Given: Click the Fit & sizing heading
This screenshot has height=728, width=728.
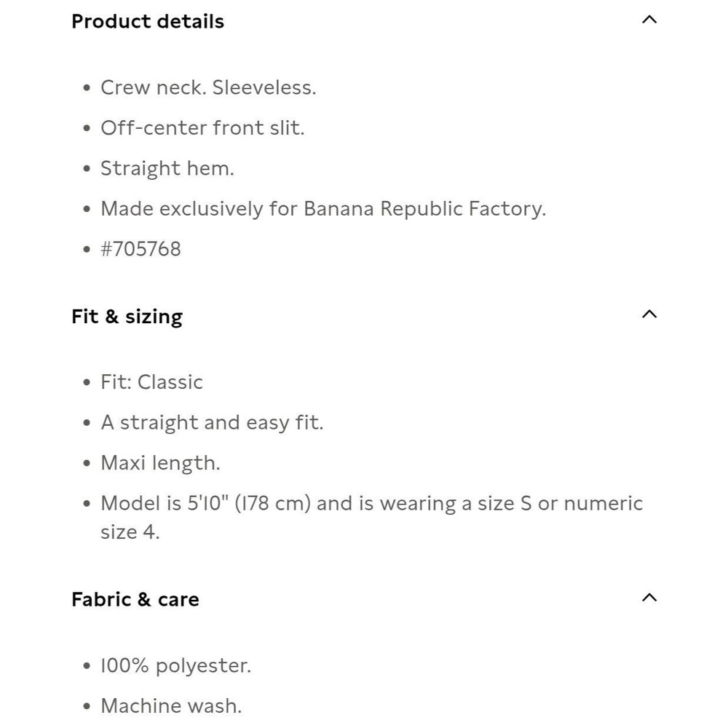Looking at the screenshot, I should (x=127, y=317).
